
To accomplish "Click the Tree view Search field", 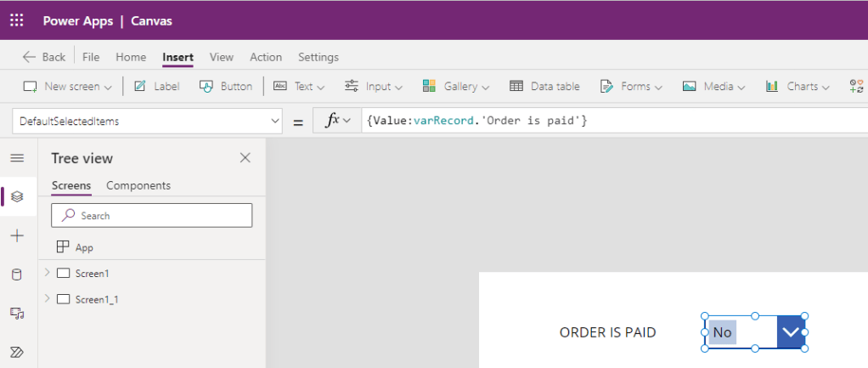I will pyautogui.click(x=152, y=216).
